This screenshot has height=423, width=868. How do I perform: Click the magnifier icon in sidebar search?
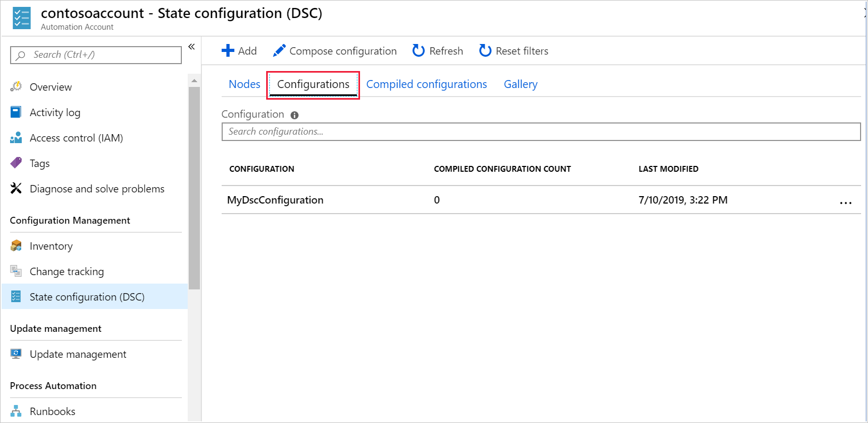pyautogui.click(x=21, y=55)
